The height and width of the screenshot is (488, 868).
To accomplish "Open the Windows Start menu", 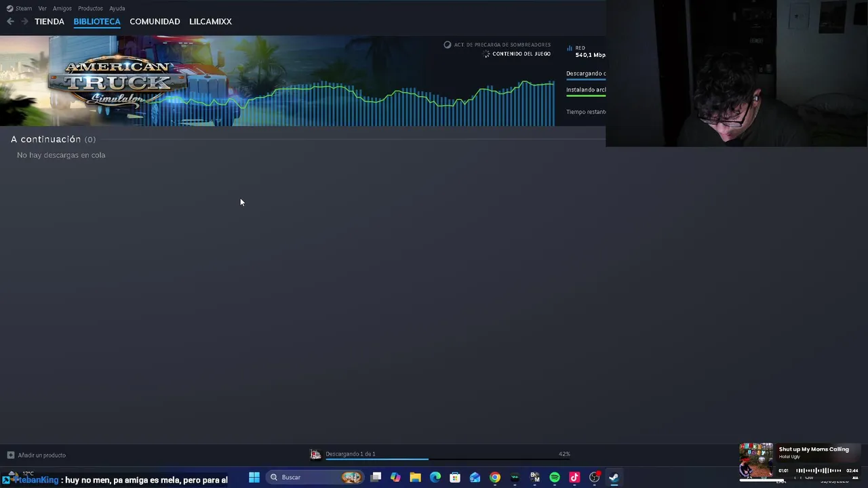I will pyautogui.click(x=254, y=477).
